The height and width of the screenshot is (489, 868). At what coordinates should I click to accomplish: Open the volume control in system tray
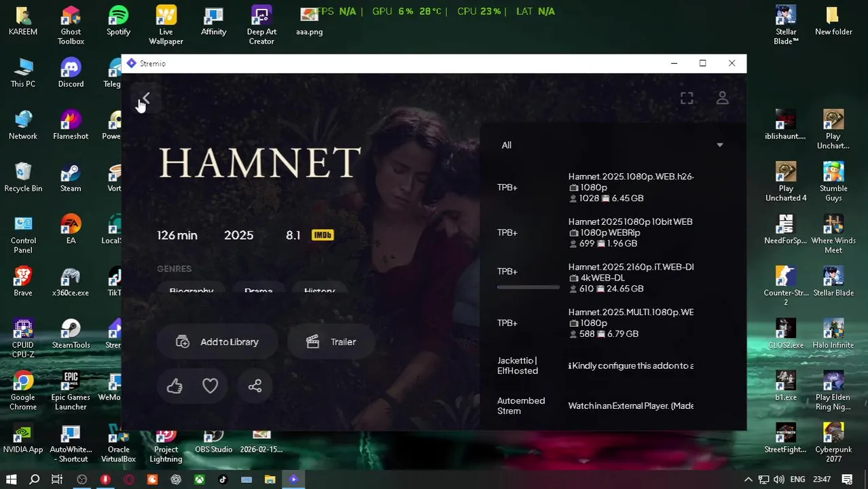point(778,479)
